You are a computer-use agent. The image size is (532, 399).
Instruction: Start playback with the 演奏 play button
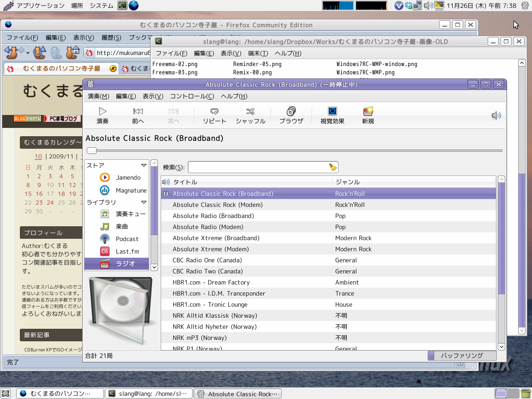(x=103, y=116)
